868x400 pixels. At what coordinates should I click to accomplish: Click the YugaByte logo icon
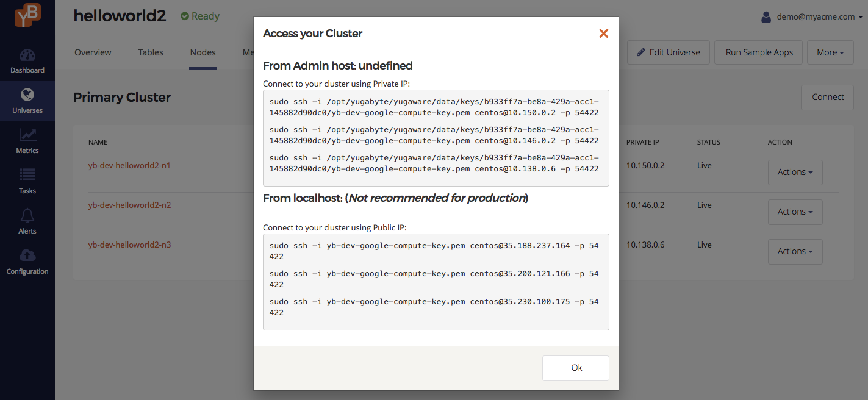click(x=27, y=15)
